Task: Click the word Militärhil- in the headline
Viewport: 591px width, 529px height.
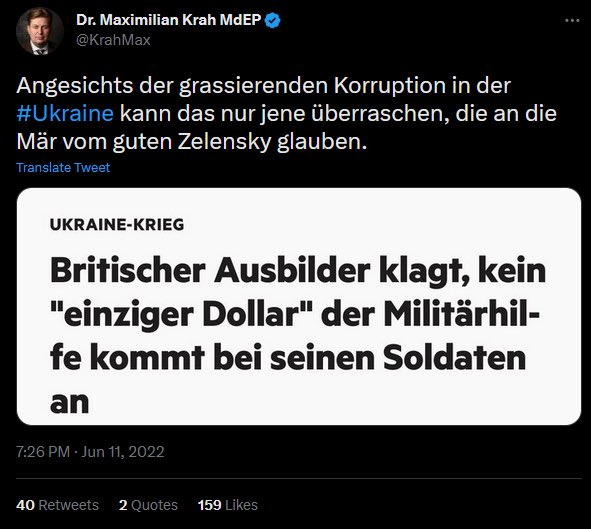Action: pyautogui.click(x=462, y=314)
